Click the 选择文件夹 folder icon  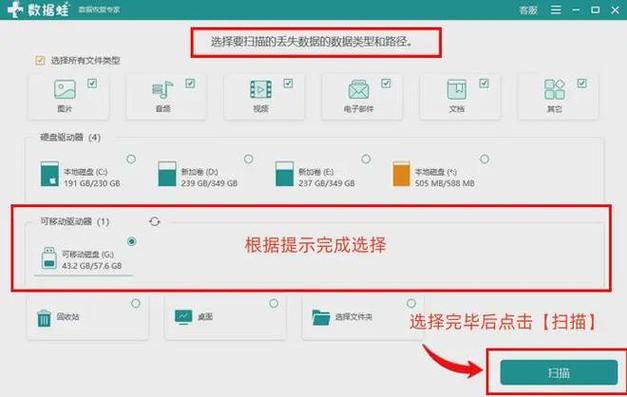(321, 317)
